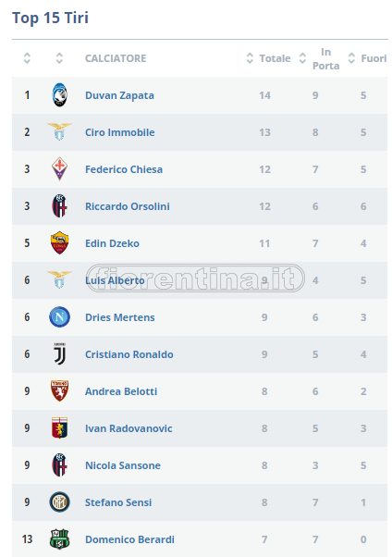This screenshot has width=392, height=557.
Task: Open Nicola Sansone player link
Action: (x=122, y=465)
